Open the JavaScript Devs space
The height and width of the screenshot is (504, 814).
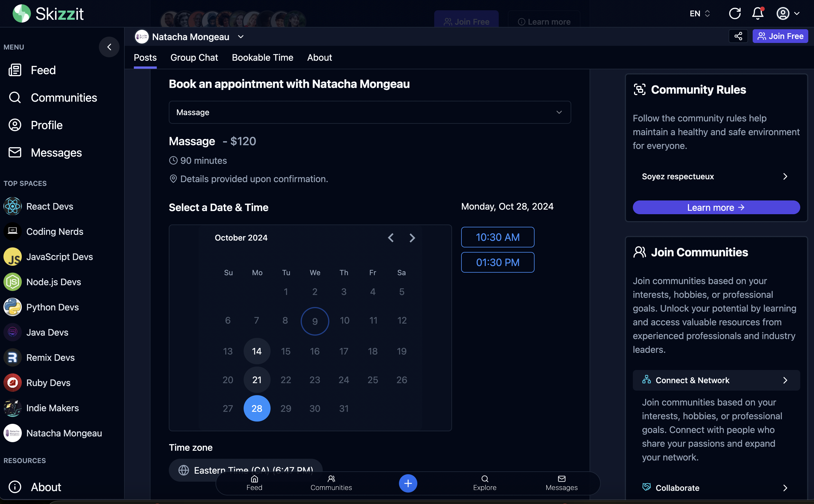(48, 257)
